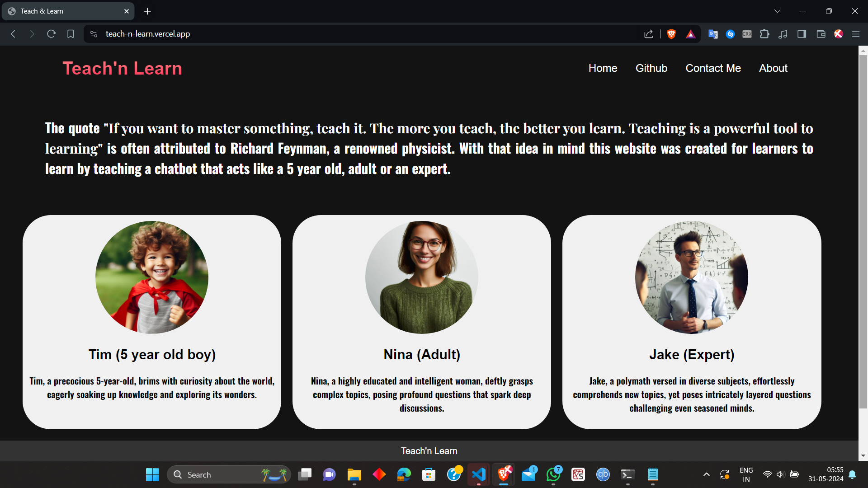Screen dimensions: 868x488
Task: Click the share page icon
Action: [649, 34]
